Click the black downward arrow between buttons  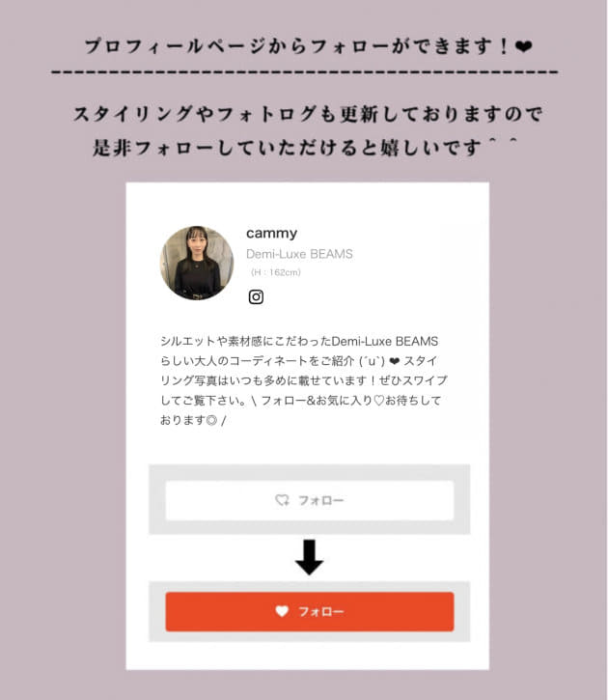click(x=309, y=557)
